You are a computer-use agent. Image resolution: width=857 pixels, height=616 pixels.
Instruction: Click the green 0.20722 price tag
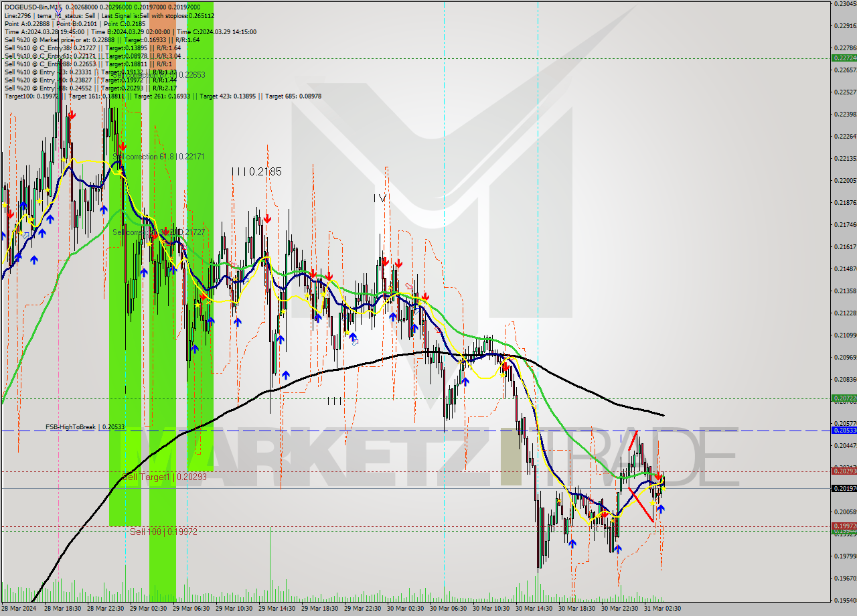click(x=844, y=398)
